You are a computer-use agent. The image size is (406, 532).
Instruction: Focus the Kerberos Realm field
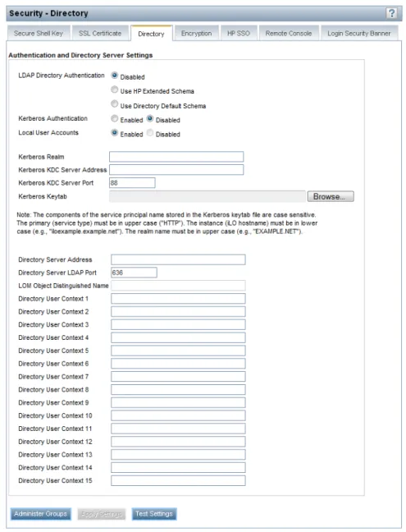pyautogui.click(x=176, y=157)
